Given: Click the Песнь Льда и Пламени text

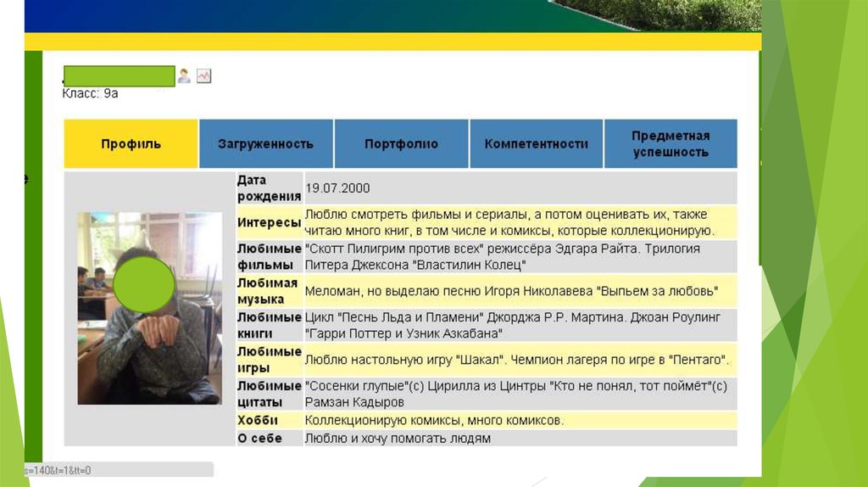Looking at the screenshot, I should (512, 325).
